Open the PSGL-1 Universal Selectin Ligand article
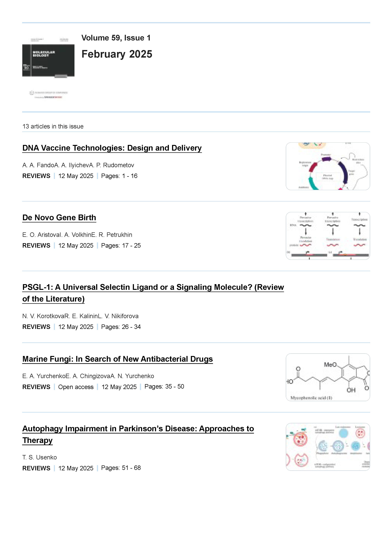 pos(153,293)
